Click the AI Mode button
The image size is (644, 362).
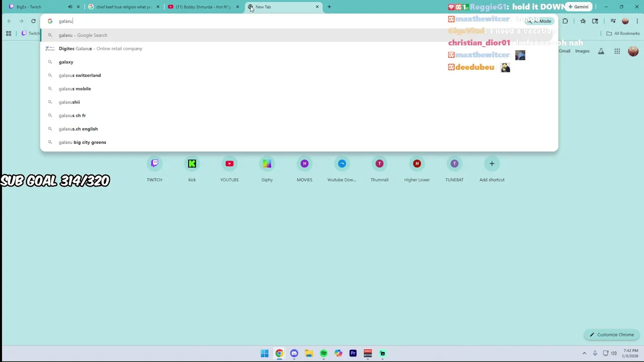coord(539,21)
